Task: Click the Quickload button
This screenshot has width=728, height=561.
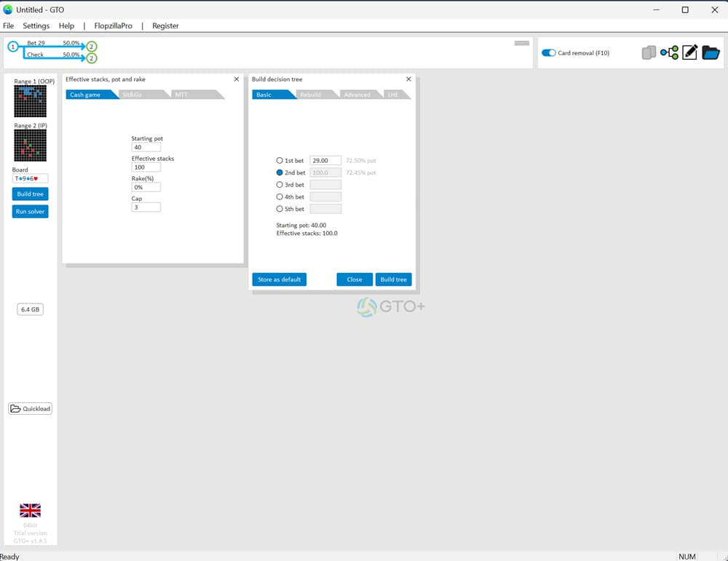Action: click(x=30, y=409)
